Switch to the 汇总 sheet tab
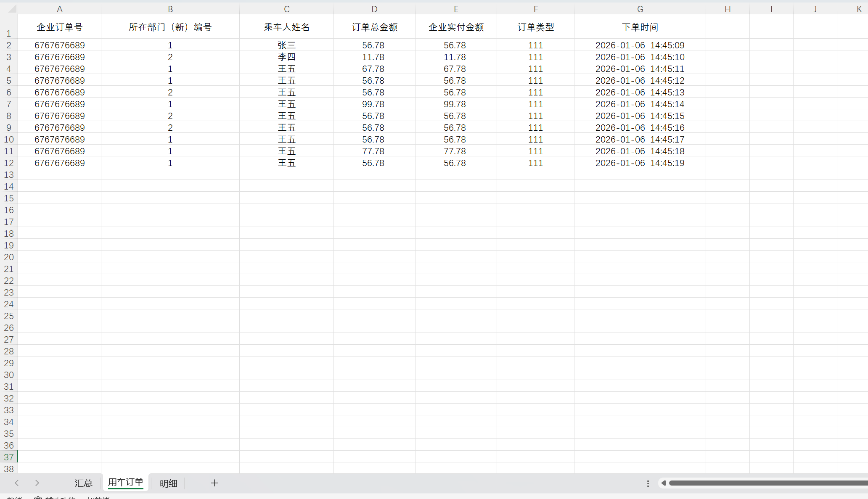Viewport: 868px width, 499px height. click(83, 483)
